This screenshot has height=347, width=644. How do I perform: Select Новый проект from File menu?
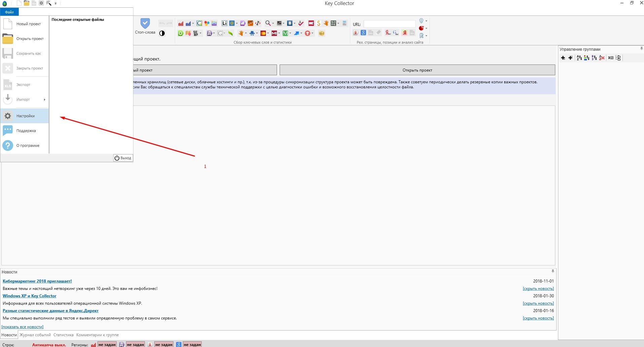coord(28,24)
